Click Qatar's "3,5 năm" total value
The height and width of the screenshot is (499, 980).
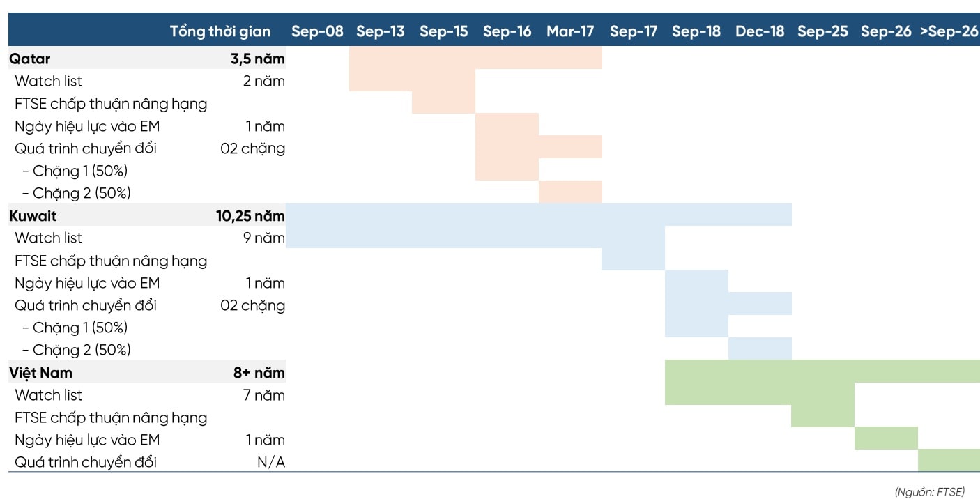tap(257, 59)
